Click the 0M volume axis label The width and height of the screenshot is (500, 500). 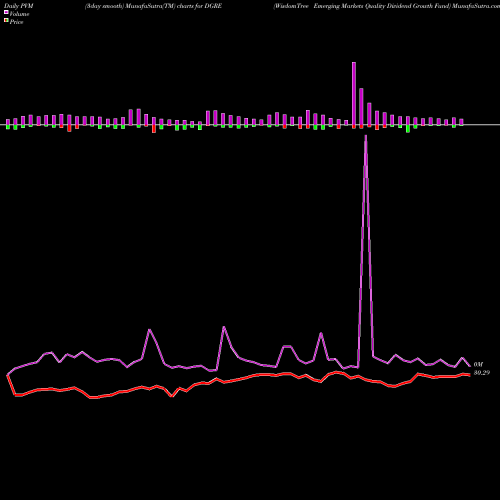pos(478,365)
